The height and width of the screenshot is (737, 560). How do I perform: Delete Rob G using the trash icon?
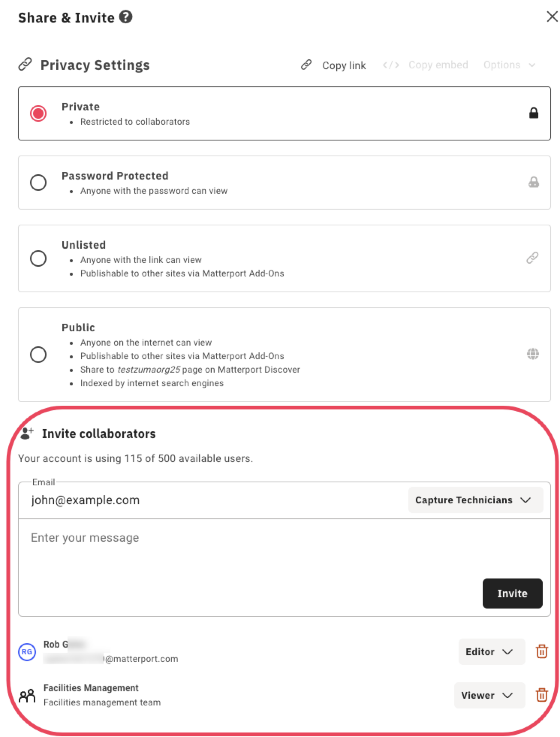pos(542,652)
